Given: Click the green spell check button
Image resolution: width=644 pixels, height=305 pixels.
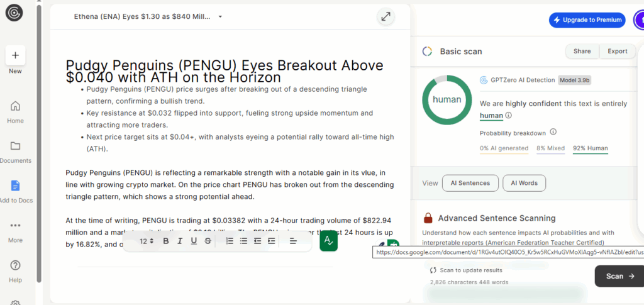Looking at the screenshot, I should click(328, 241).
